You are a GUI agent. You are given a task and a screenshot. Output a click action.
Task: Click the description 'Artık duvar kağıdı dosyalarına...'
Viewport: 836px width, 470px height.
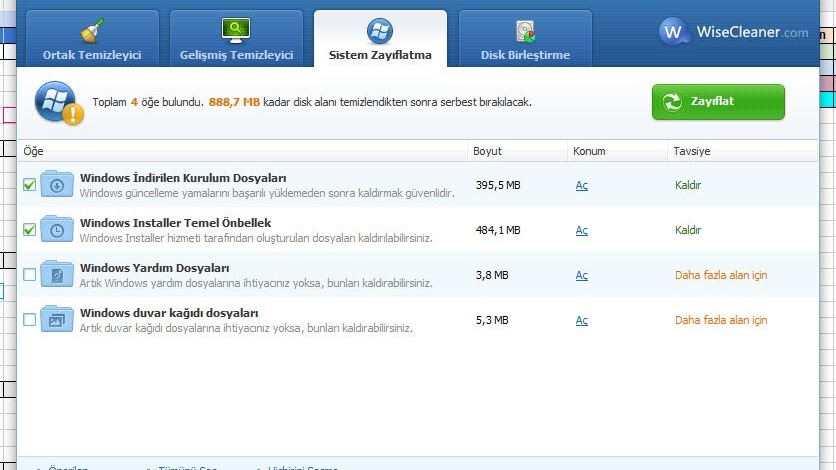point(246,328)
